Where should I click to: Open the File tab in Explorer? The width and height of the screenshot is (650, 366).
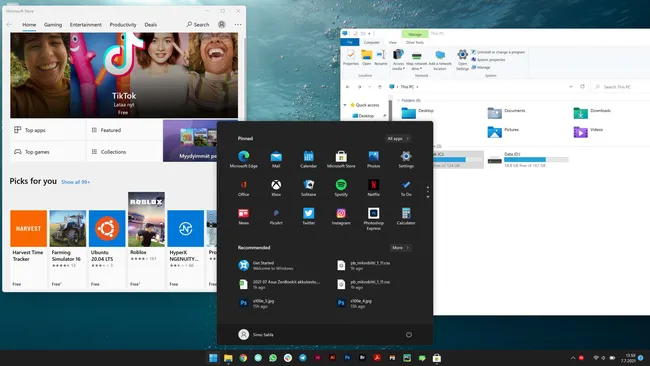[x=350, y=42]
